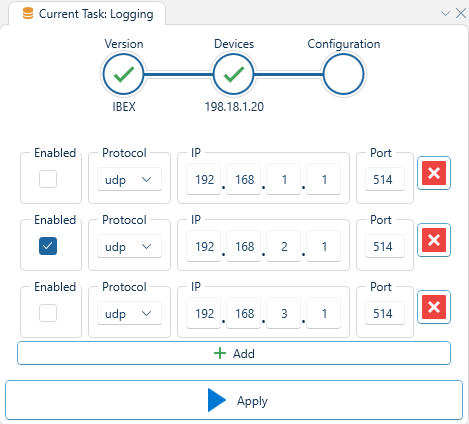Click the Devices step label
Screen dimensions: 469x424
tap(234, 44)
